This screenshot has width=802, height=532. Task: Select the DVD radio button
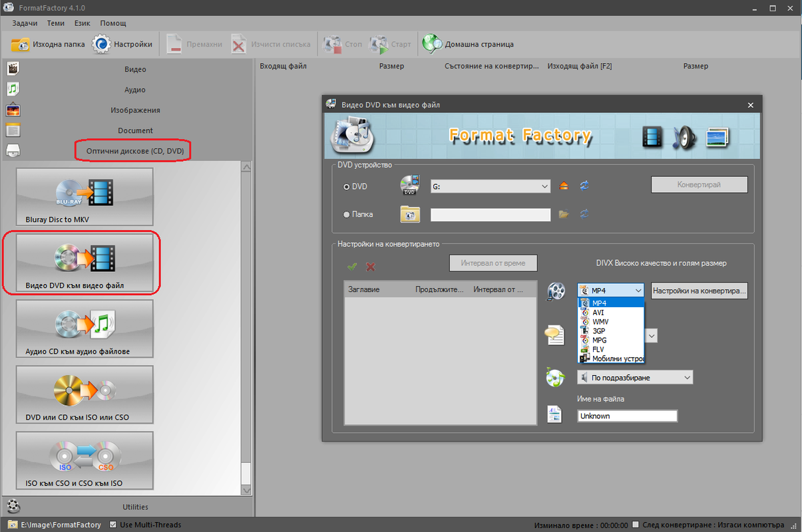pyautogui.click(x=346, y=187)
